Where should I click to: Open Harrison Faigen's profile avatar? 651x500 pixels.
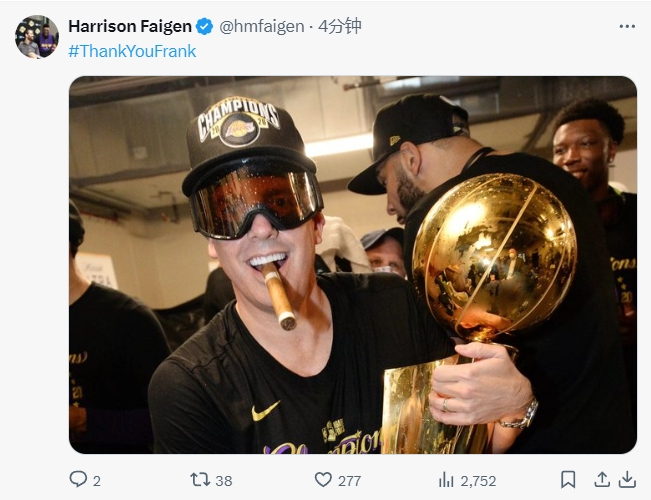click(37, 37)
